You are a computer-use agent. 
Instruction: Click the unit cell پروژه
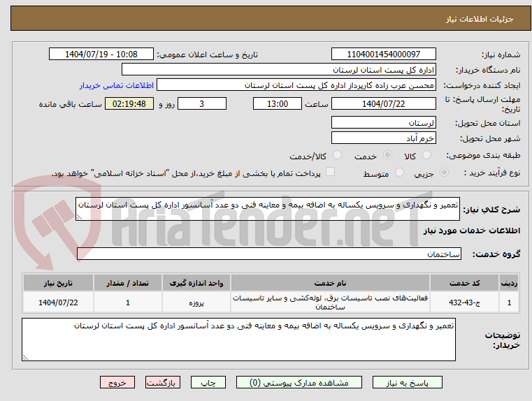point(196,302)
